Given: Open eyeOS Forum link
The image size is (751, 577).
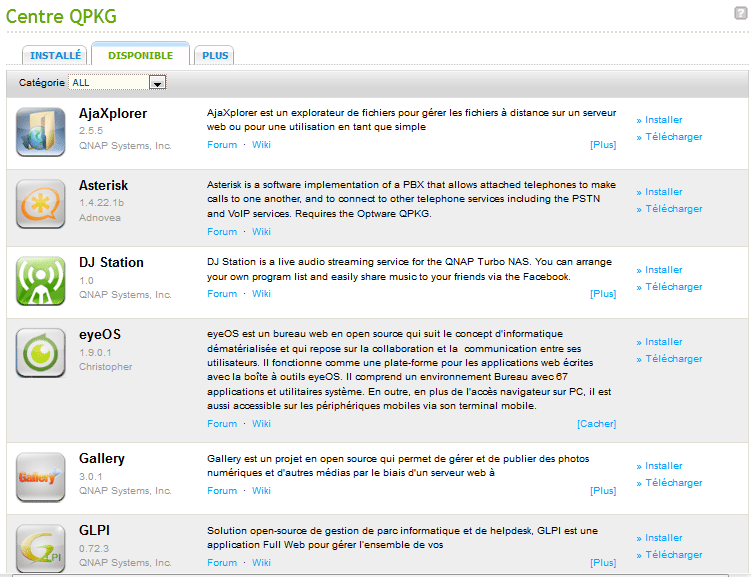Looking at the screenshot, I should (222, 424).
